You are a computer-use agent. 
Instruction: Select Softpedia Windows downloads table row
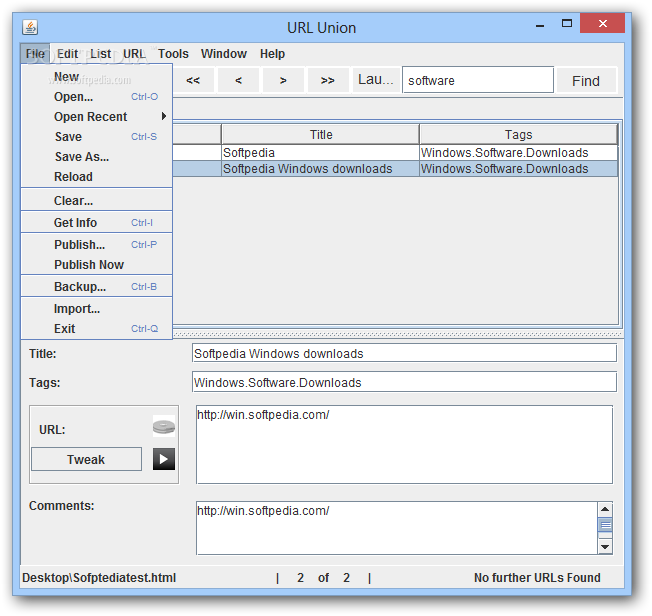[395, 169]
